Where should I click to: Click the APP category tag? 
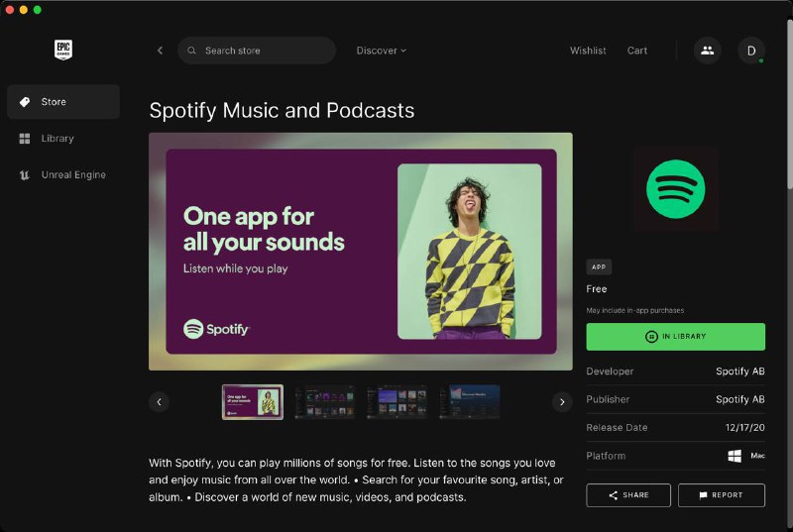pyautogui.click(x=599, y=266)
